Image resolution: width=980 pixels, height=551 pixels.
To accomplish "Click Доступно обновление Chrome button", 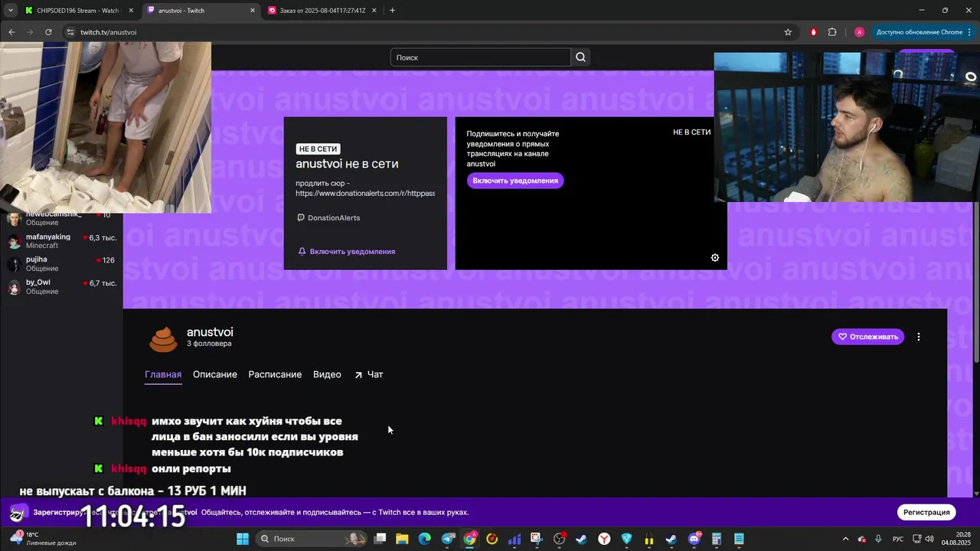I will [923, 32].
